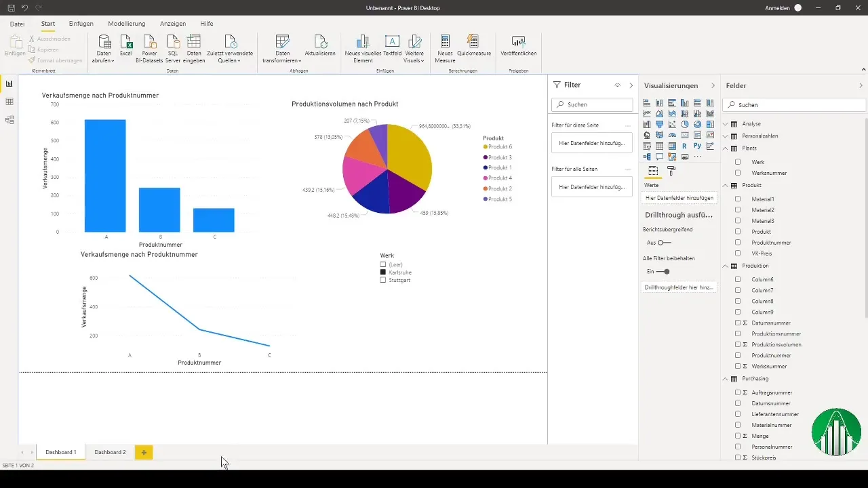
Task: Pick the matrix visualization icon
Action: coord(672,146)
